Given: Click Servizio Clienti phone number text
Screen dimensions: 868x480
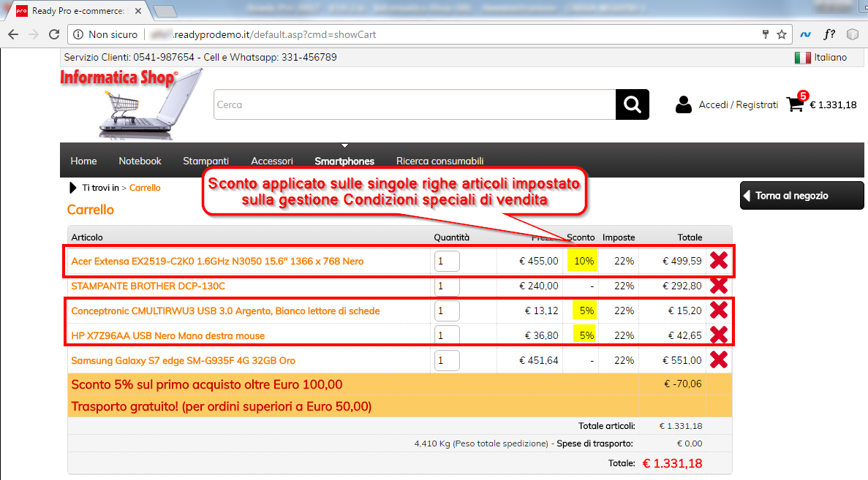Looking at the screenshot, I should pyautogui.click(x=200, y=58).
